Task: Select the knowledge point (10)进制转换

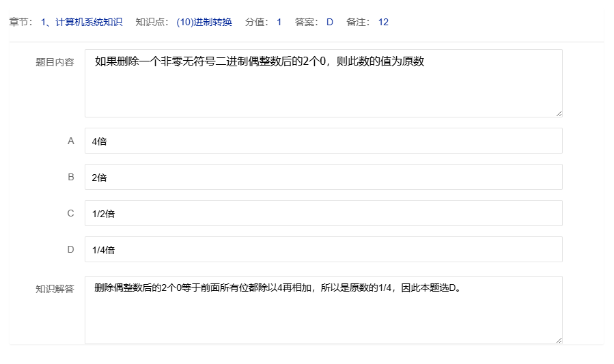Action: [x=204, y=22]
